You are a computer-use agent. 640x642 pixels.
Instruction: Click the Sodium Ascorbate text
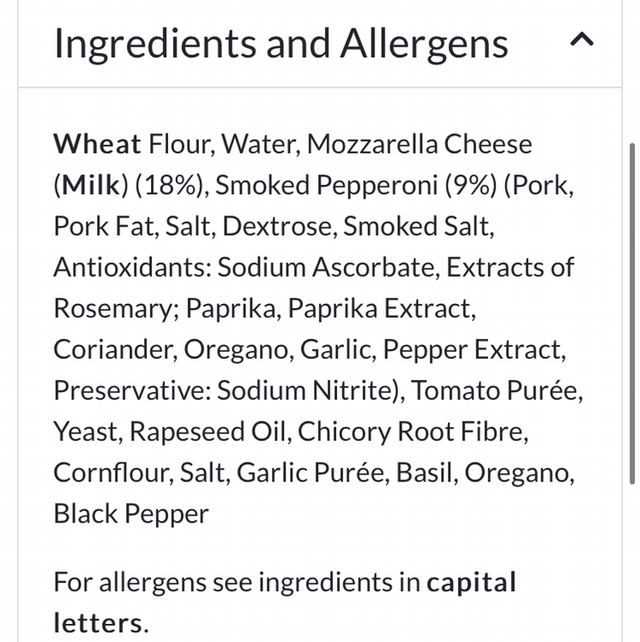(329, 267)
